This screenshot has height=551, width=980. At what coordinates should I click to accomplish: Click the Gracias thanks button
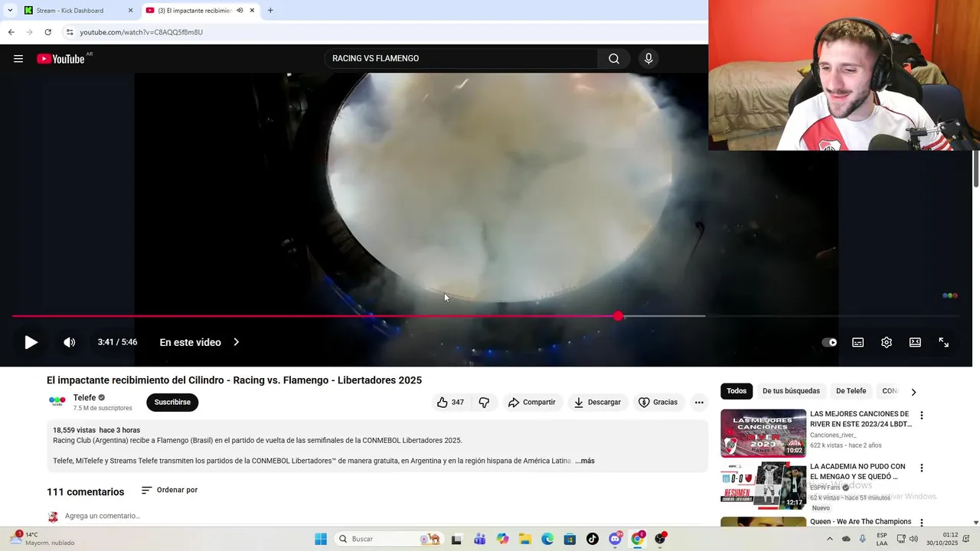[x=658, y=403]
